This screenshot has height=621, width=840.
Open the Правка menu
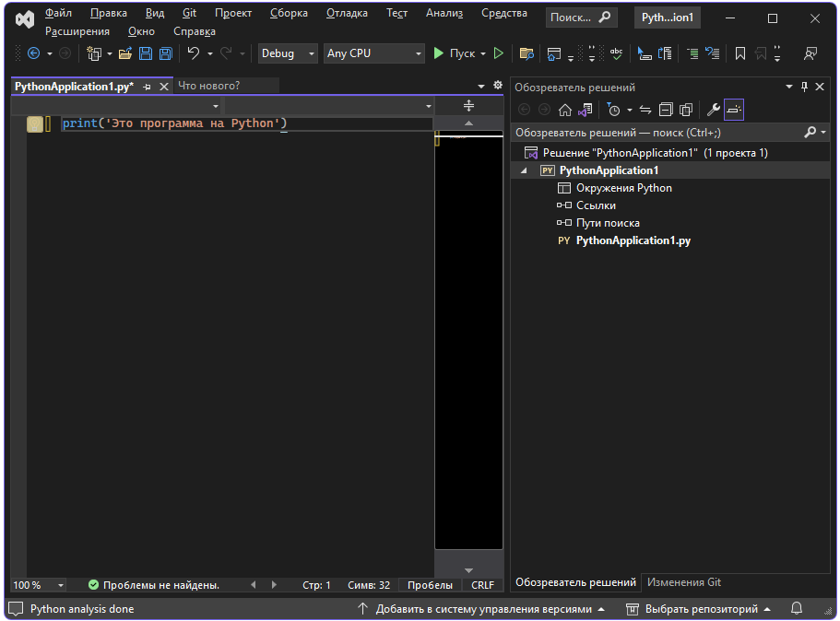tap(109, 13)
